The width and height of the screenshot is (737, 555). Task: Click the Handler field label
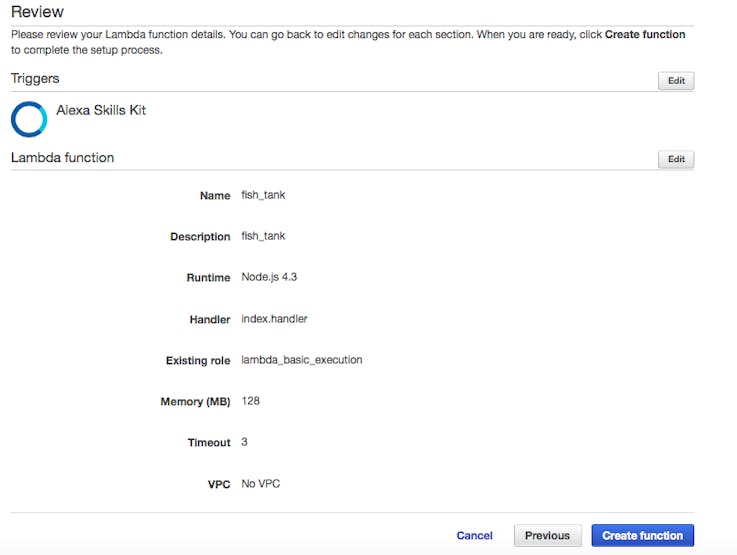210,320
